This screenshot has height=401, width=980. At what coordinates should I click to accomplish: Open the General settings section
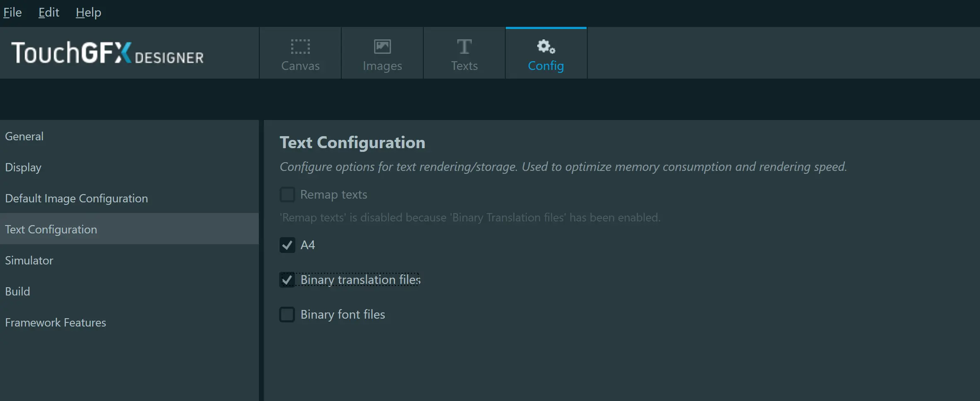129,136
